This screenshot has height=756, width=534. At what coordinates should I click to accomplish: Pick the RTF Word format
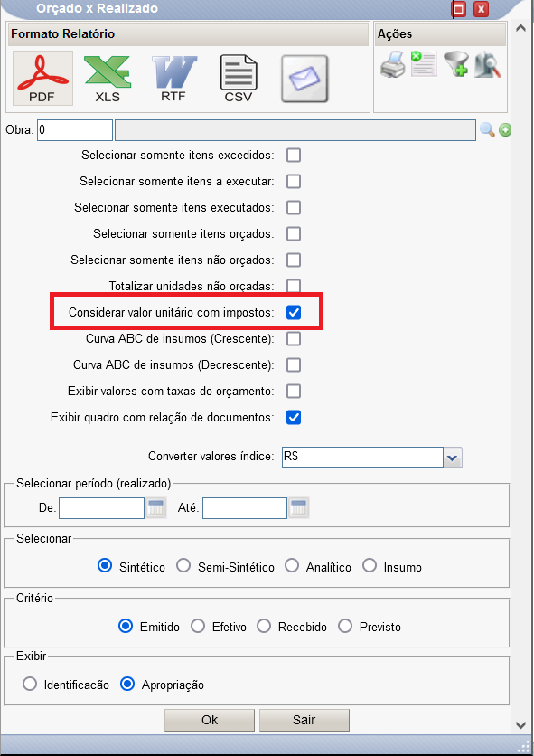coord(173,78)
